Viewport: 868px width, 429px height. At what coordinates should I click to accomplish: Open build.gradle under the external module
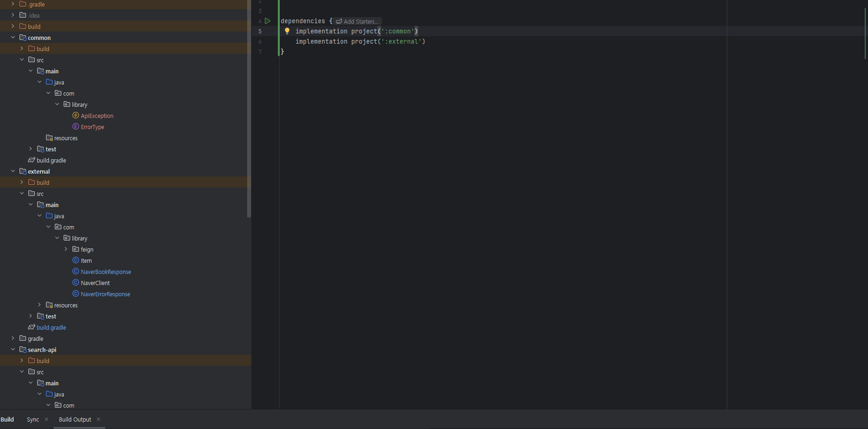coord(51,327)
